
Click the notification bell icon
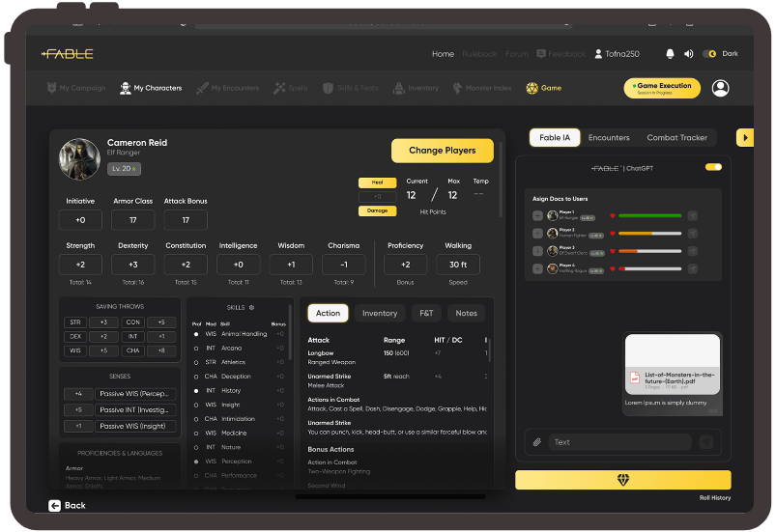(x=671, y=54)
